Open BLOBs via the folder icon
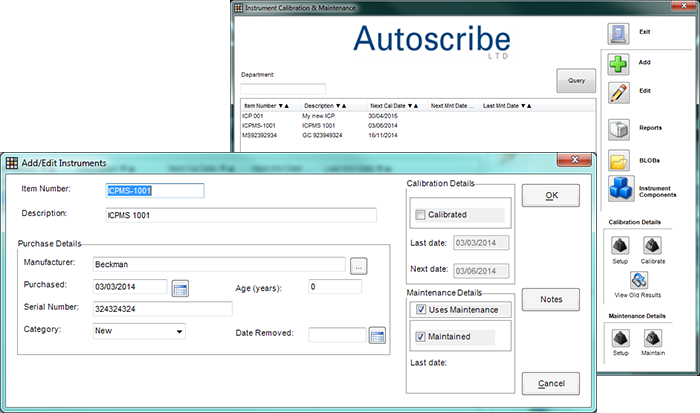700x413 pixels. 619,160
